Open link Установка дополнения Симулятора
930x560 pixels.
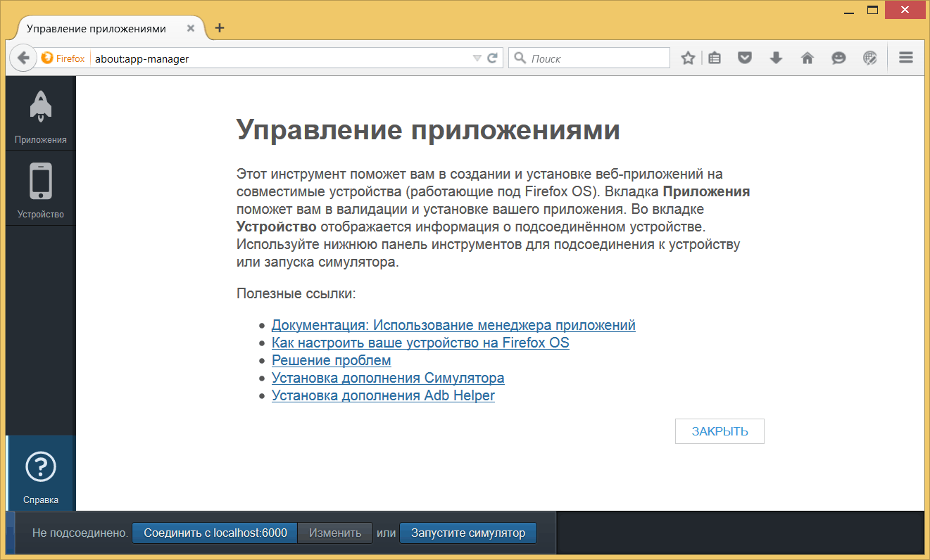388,378
